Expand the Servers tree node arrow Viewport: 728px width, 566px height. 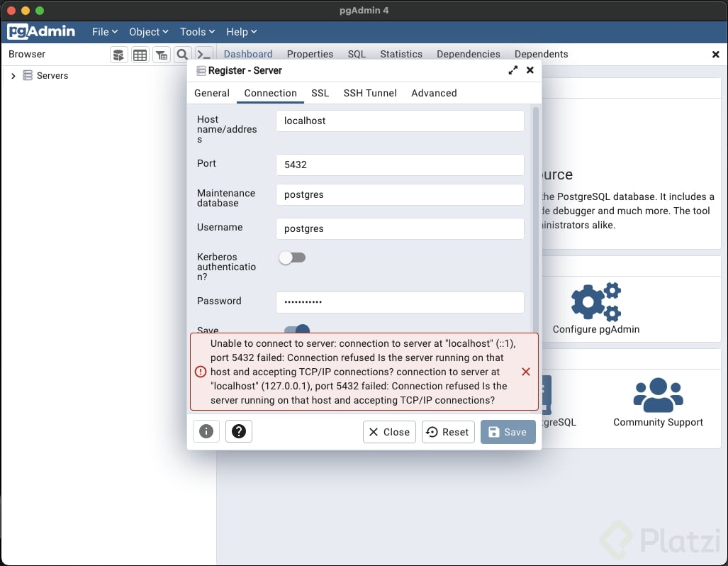click(x=13, y=76)
